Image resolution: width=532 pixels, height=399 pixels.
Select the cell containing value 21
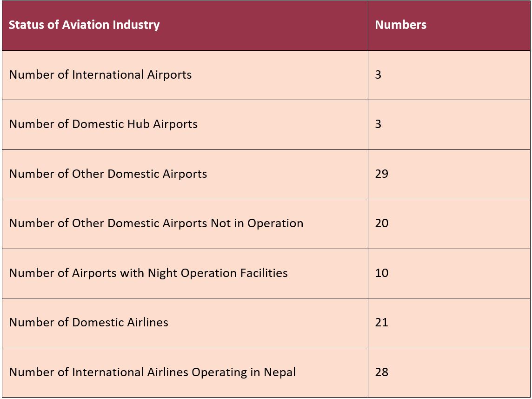click(x=381, y=322)
